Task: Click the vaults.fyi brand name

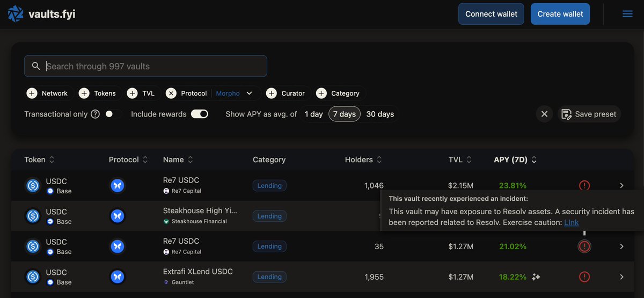Action: coord(52,14)
